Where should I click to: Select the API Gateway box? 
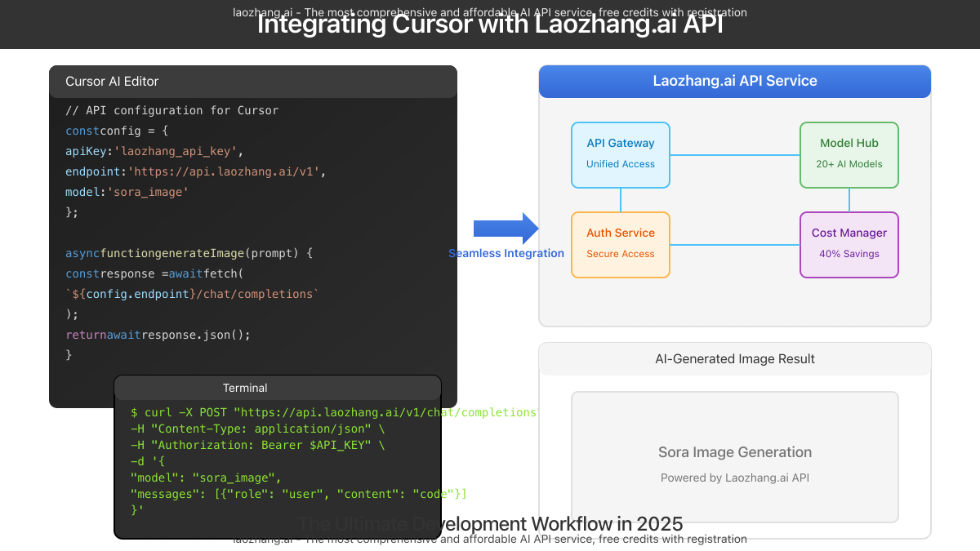[621, 155]
